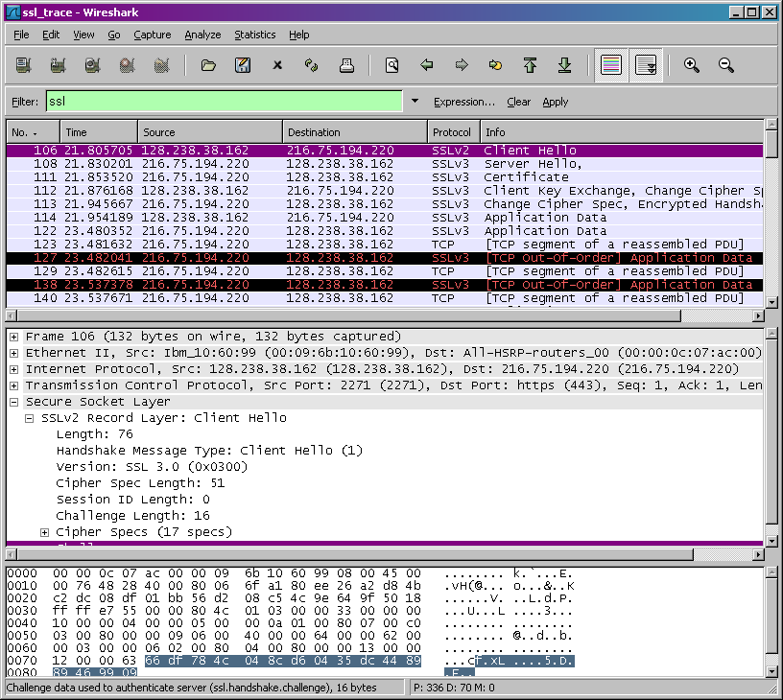783x700 pixels.
Task: Select the Cipher Spec Length: 51 field
Action: point(140,483)
